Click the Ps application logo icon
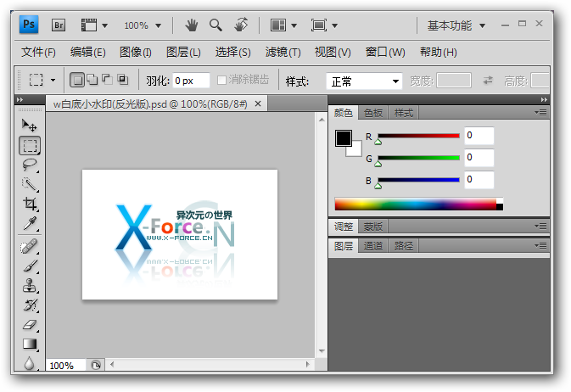Screen dimensions: 571x392 click(x=29, y=25)
